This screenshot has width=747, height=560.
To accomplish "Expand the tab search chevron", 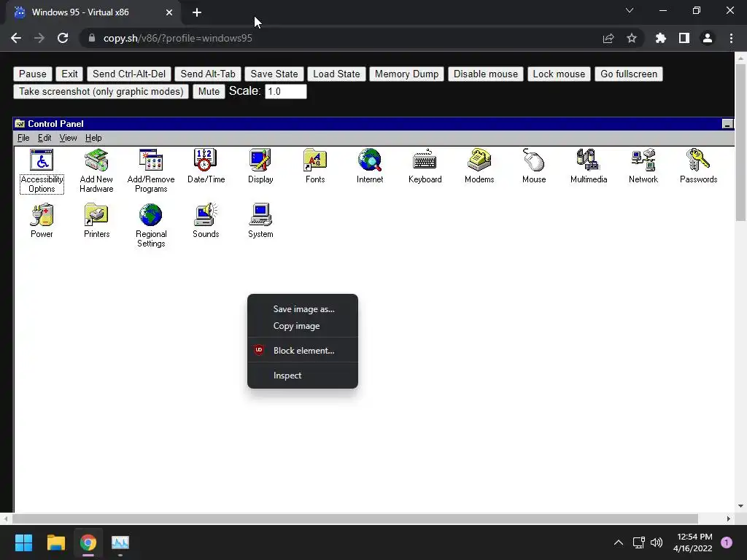I will point(630,10).
